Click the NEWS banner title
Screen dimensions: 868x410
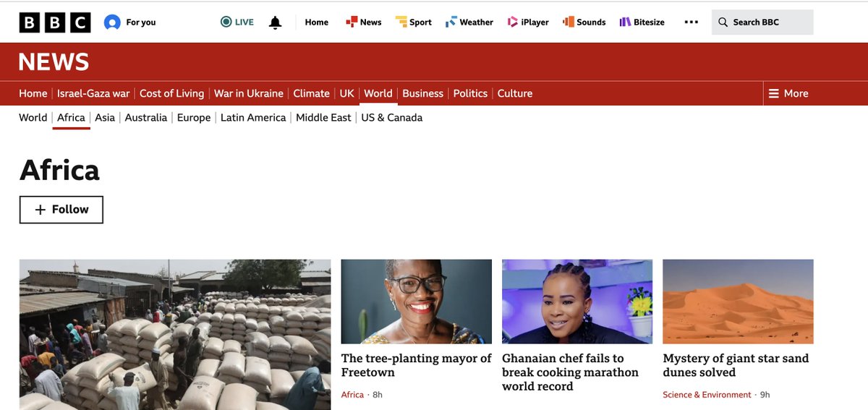[x=54, y=62]
